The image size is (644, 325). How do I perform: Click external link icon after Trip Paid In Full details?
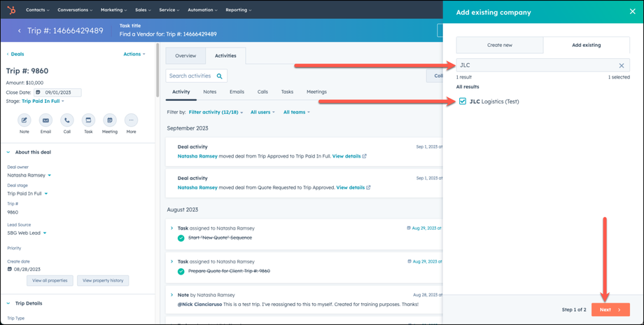365,156
